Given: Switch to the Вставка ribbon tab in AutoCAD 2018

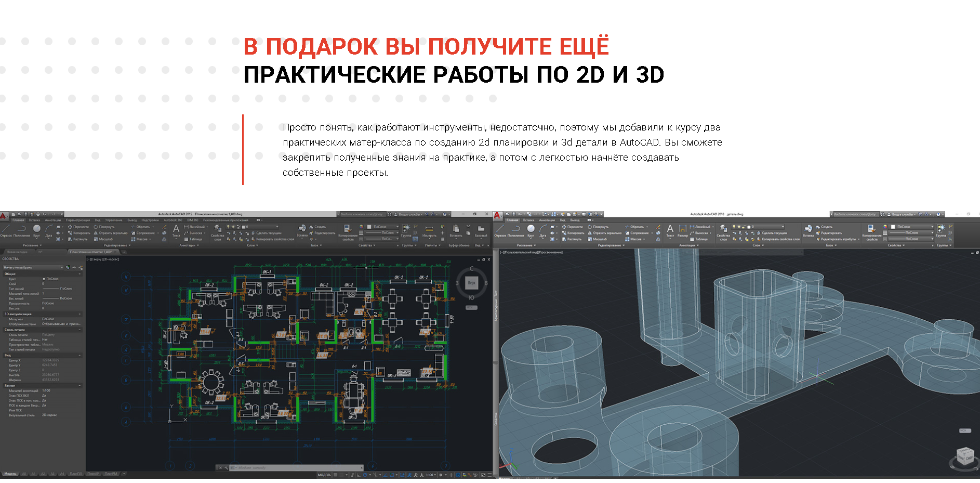Looking at the screenshot, I should pyautogui.click(x=528, y=220).
